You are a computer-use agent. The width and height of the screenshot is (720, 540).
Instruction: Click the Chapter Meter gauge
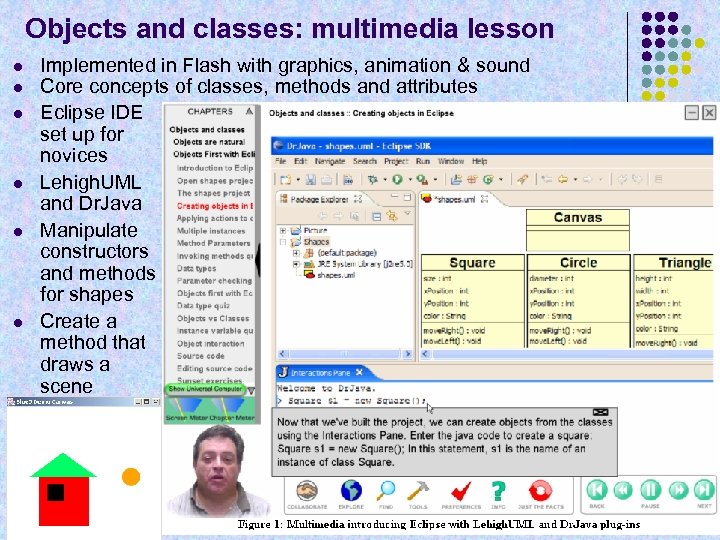pyautogui.click(x=232, y=410)
